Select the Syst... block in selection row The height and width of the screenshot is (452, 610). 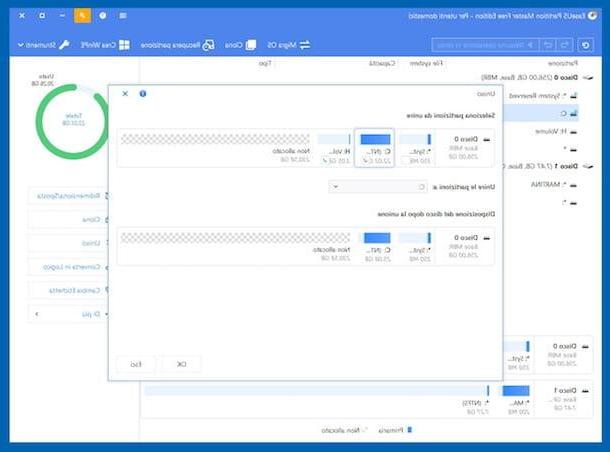pyautogui.click(x=415, y=148)
